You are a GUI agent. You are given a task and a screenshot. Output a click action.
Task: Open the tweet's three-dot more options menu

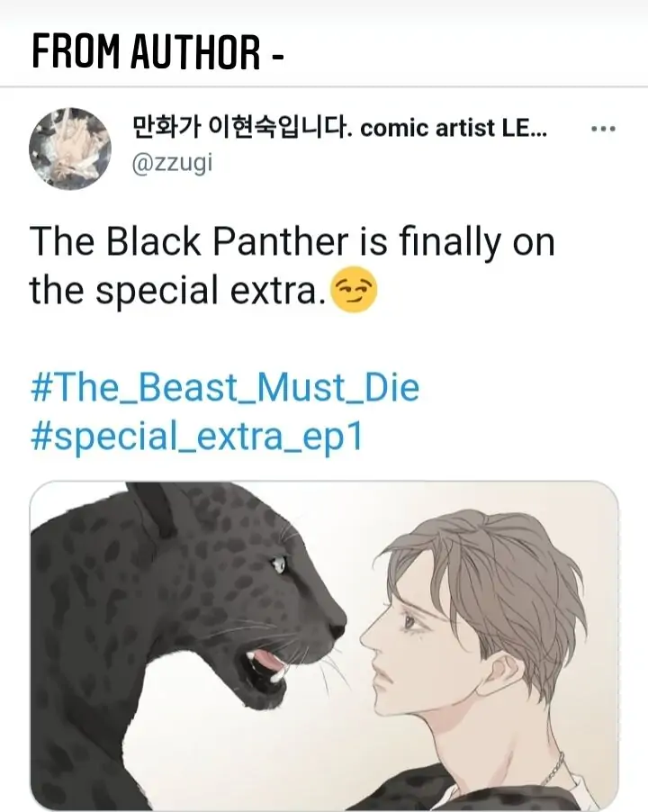point(604,129)
